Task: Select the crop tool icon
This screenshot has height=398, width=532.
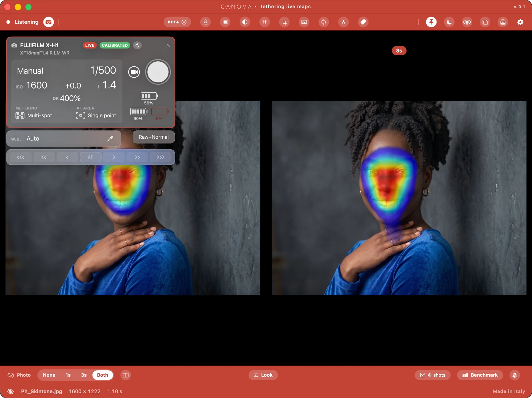Action: point(284,22)
